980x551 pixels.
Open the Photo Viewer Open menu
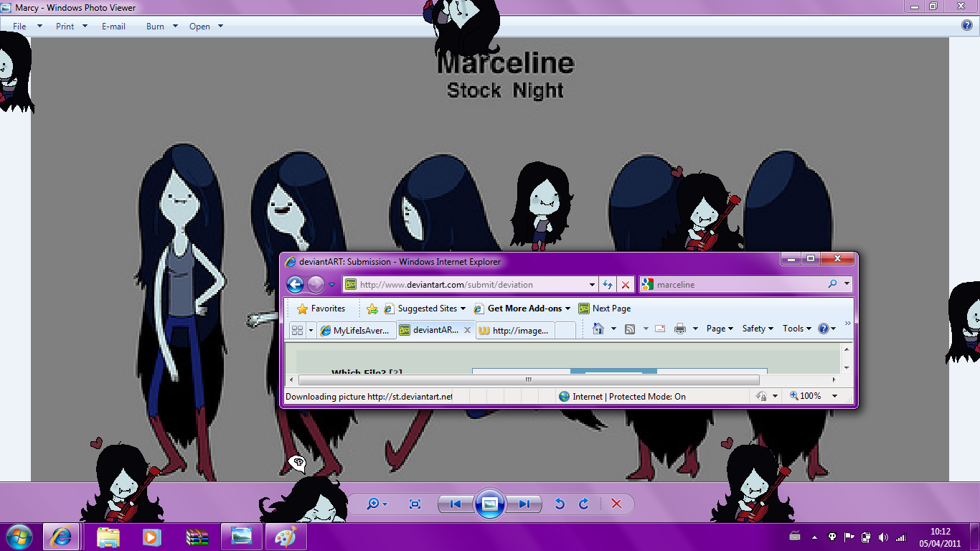pos(206,27)
